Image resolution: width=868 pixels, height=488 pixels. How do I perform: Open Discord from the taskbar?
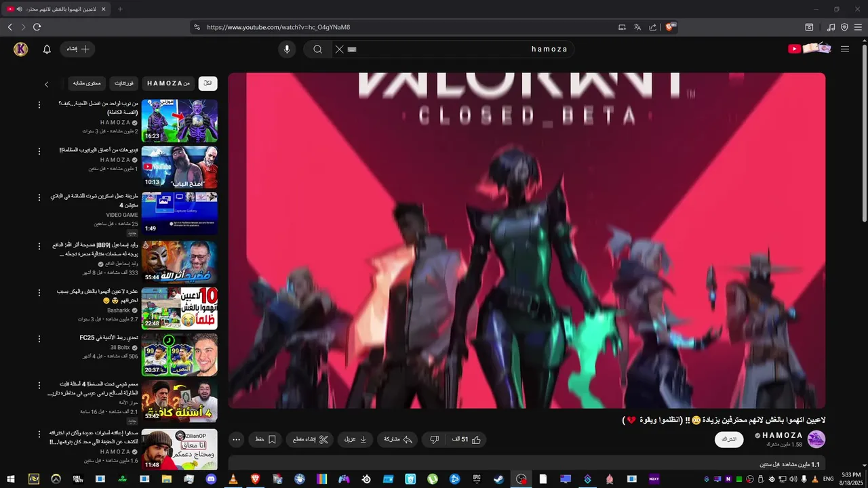[x=211, y=479]
